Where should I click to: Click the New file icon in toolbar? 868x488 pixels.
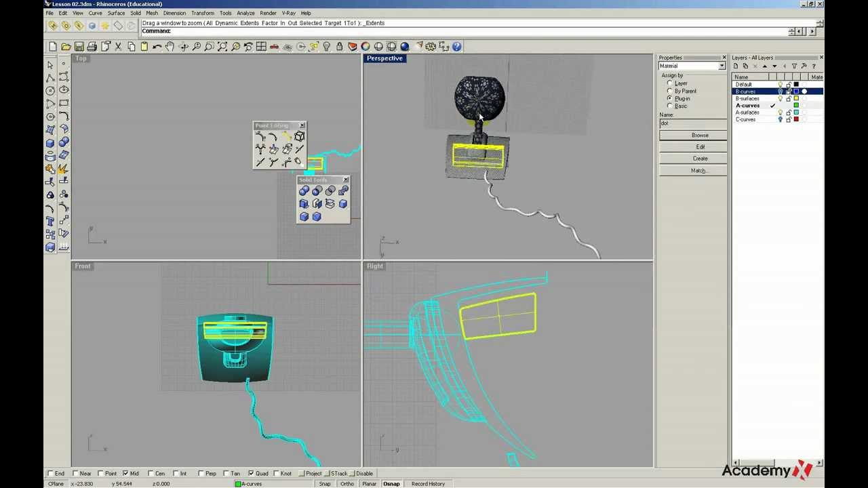53,47
